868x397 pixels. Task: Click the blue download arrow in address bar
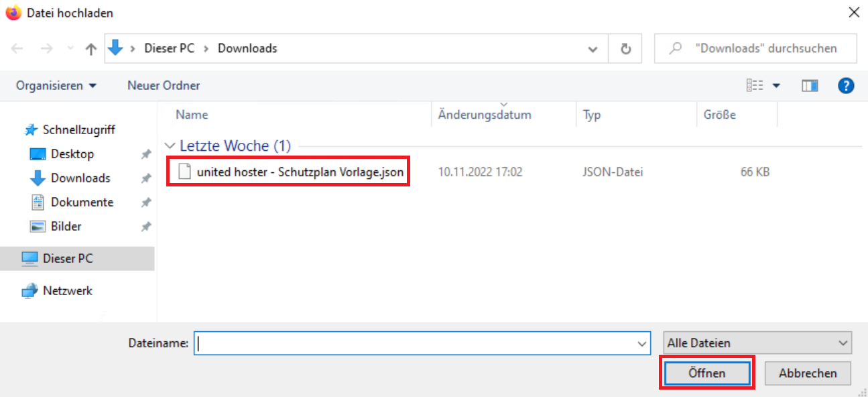pyautogui.click(x=116, y=48)
